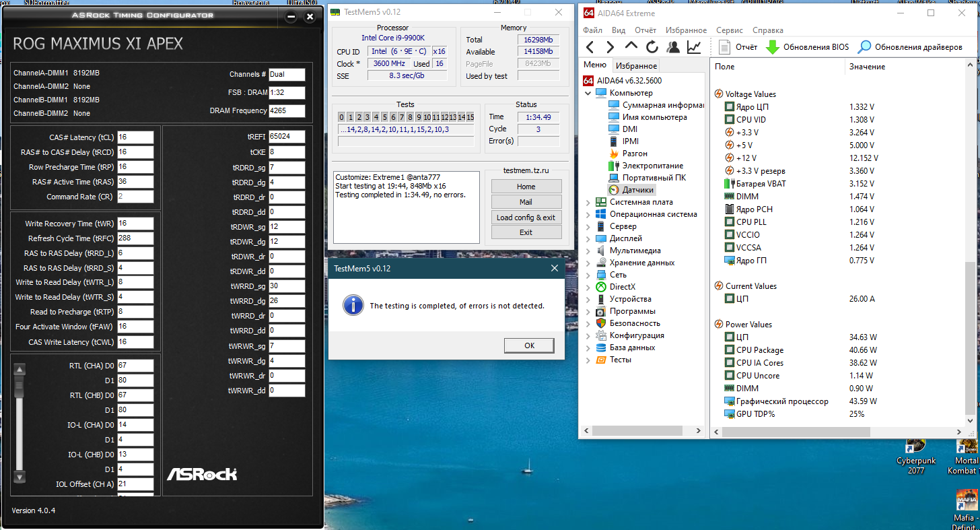Switch to the Избранное tab
The height and width of the screenshot is (530, 980).
click(x=637, y=66)
